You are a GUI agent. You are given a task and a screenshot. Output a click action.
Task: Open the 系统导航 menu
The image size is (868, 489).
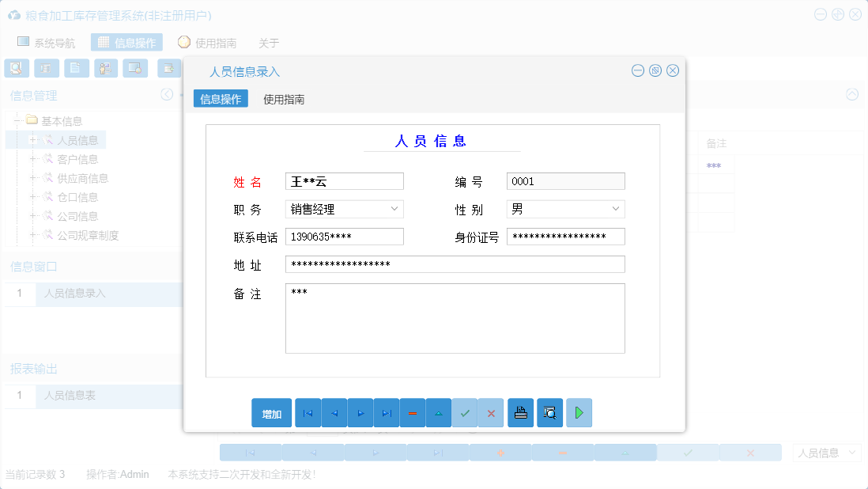coord(47,42)
